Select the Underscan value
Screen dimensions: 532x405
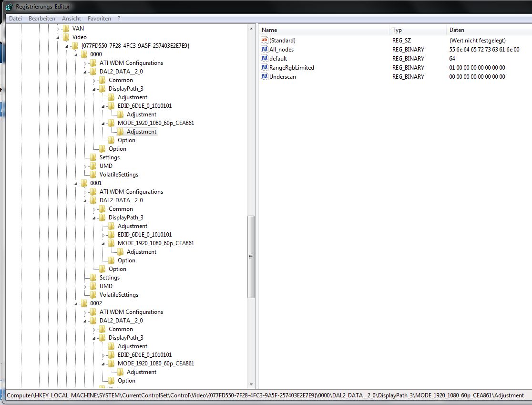pyautogui.click(x=282, y=77)
